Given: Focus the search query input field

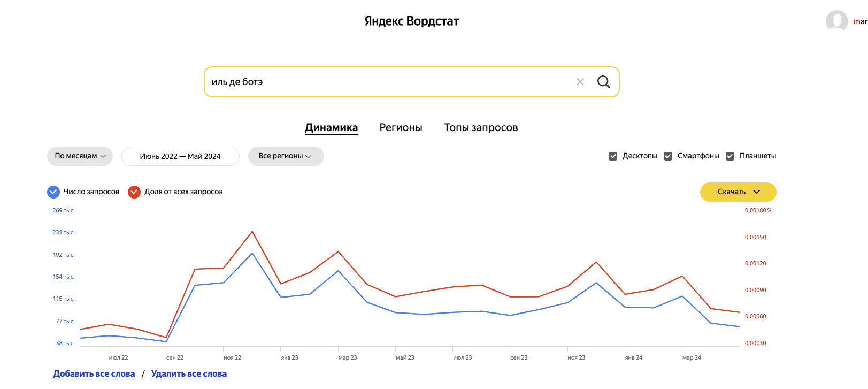Looking at the screenshot, I should coord(385,82).
